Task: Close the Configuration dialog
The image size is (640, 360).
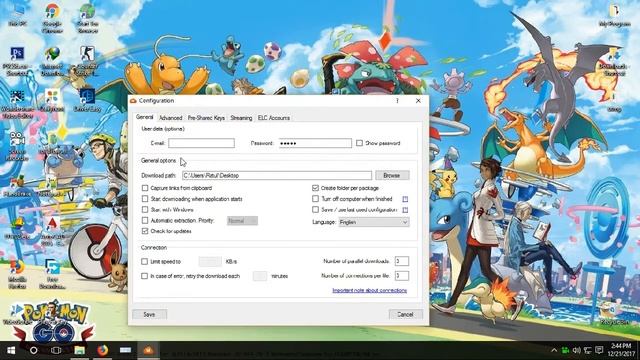Action: coord(418,100)
